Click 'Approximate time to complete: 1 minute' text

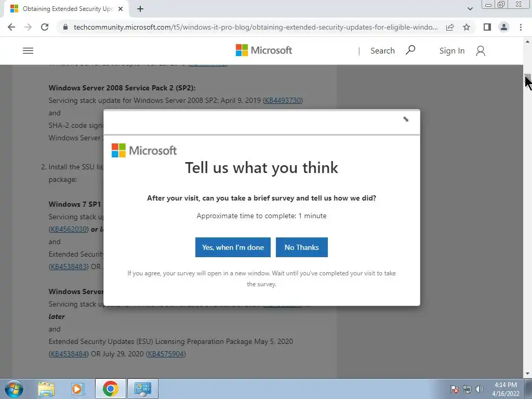pyautogui.click(x=262, y=216)
